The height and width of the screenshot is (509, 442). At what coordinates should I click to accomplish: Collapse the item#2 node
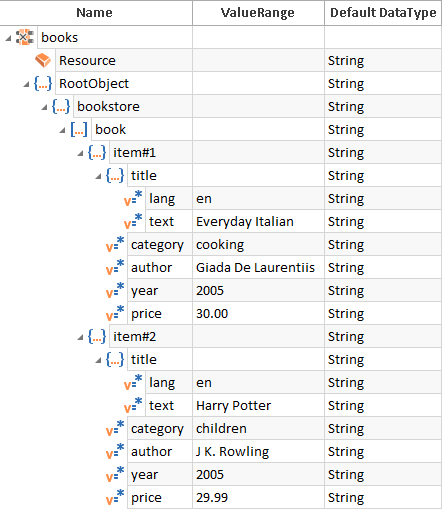[80, 337]
